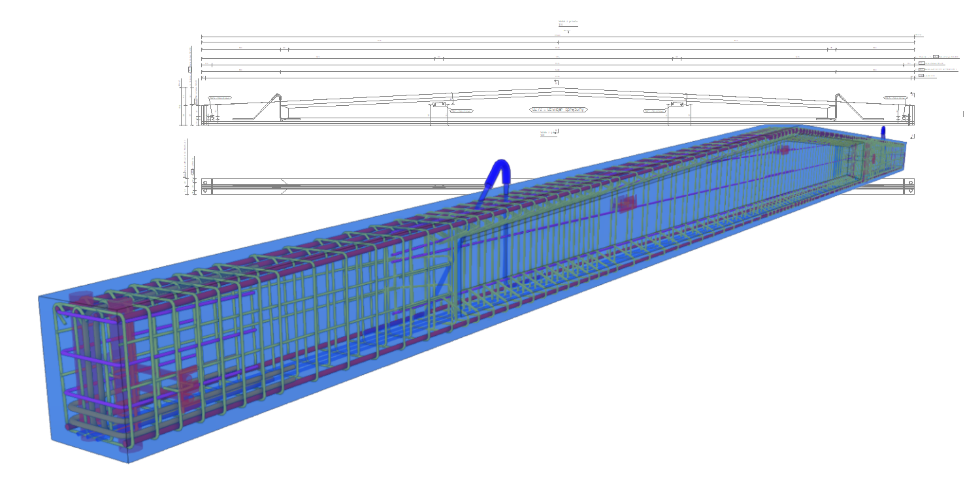Pick the section cut marker above elevation center
This screenshot has width=980, height=490.
[x=556, y=82]
